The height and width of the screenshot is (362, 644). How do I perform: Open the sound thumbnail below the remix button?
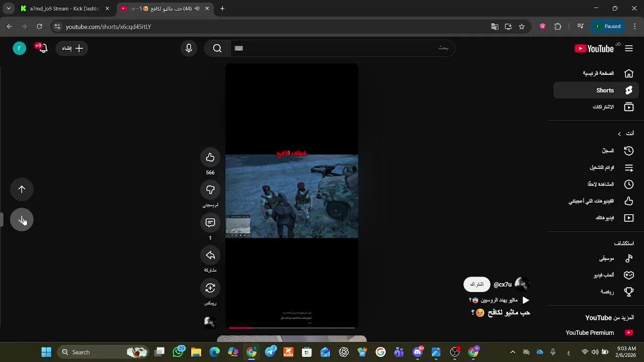point(210,322)
